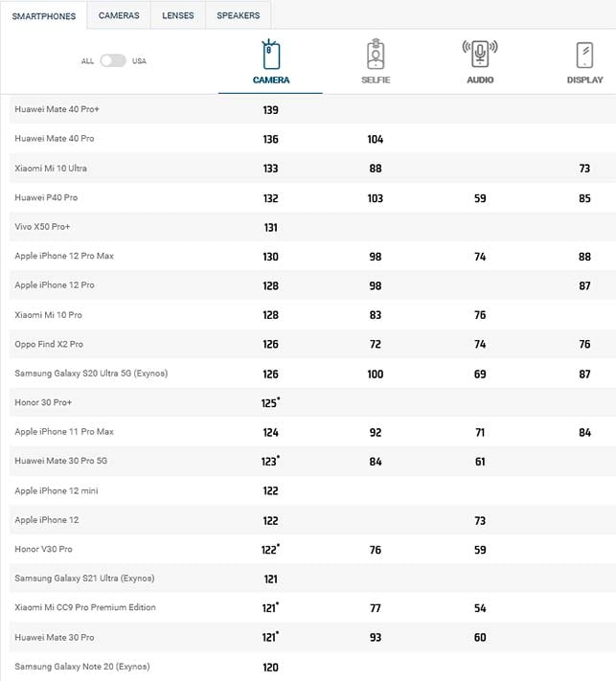
Task: Open the Selfie score category icon
Action: [x=376, y=55]
